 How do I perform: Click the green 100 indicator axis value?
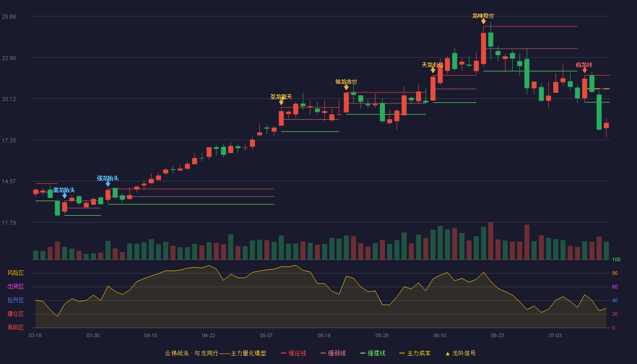pyautogui.click(x=616, y=260)
